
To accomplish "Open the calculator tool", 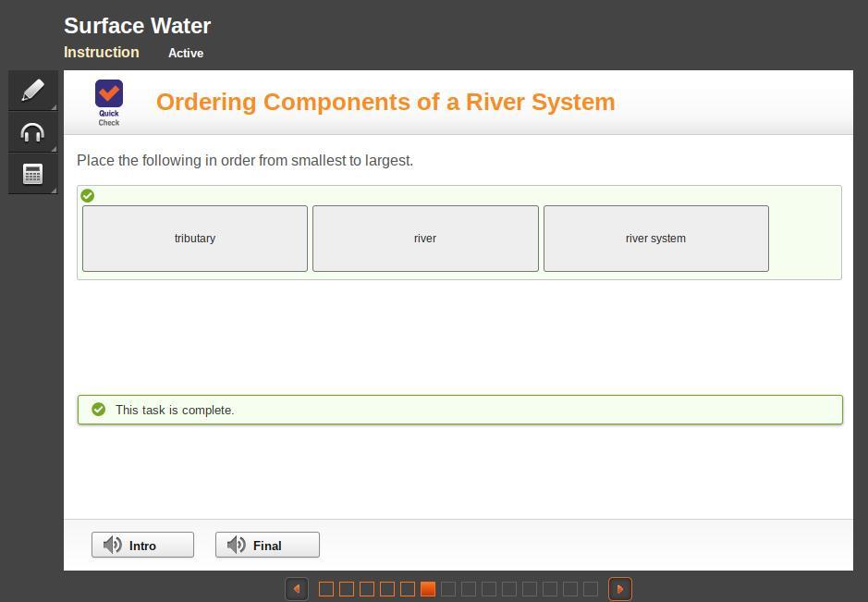I will click(32, 174).
